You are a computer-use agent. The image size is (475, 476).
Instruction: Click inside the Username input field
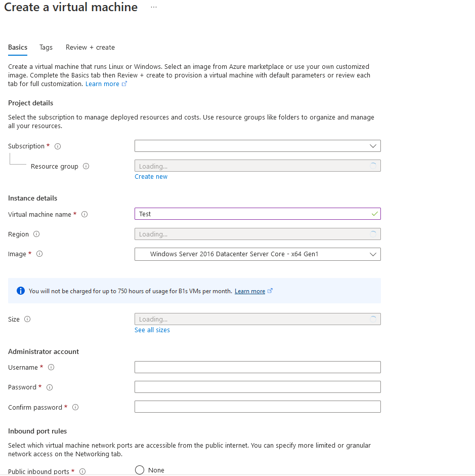coord(257,367)
